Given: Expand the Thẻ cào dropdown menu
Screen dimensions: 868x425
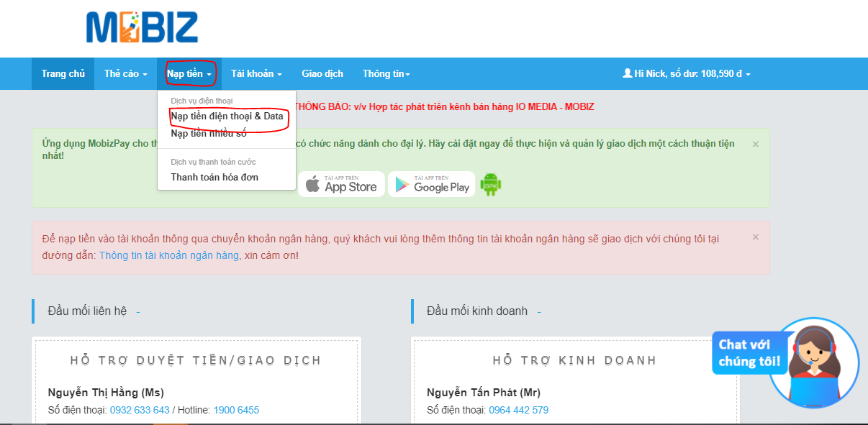Looking at the screenshot, I should tap(125, 74).
